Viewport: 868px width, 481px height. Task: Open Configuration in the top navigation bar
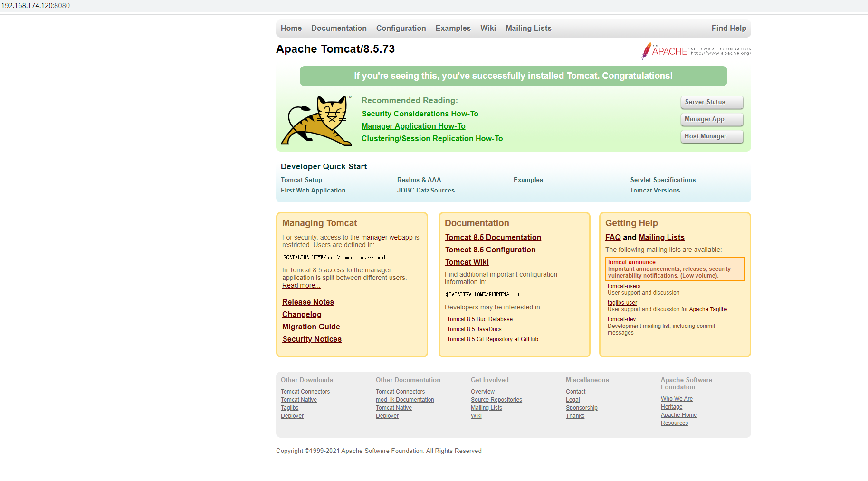point(401,29)
